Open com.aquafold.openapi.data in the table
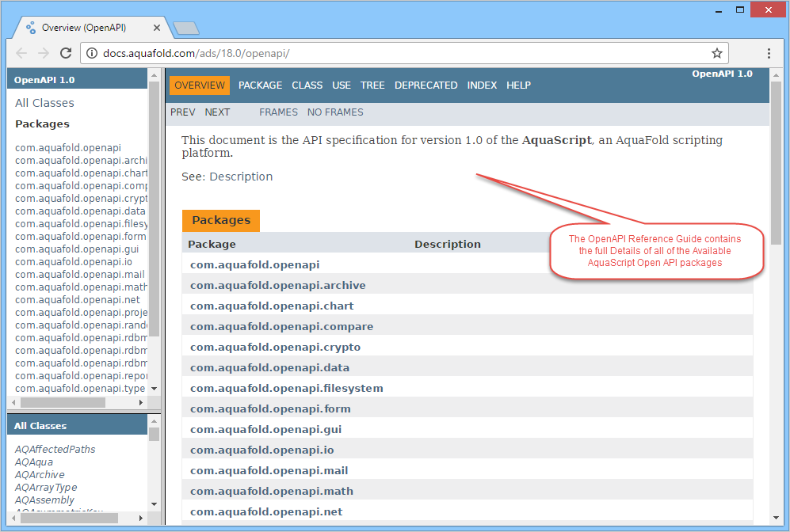 pos(270,368)
